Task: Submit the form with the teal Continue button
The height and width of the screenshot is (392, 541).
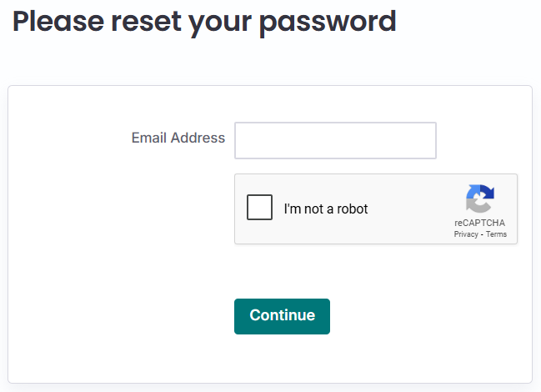Action: pos(282,315)
